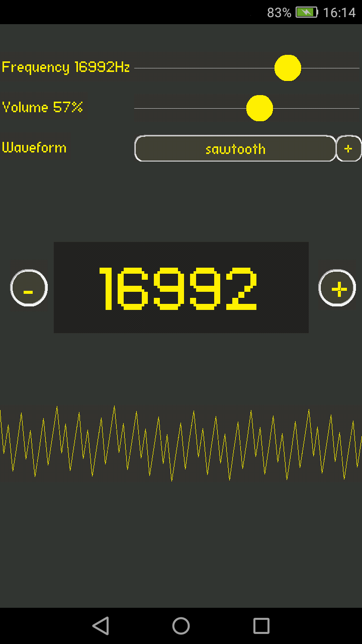Decrease frequency with the round minus button

pos(29,288)
